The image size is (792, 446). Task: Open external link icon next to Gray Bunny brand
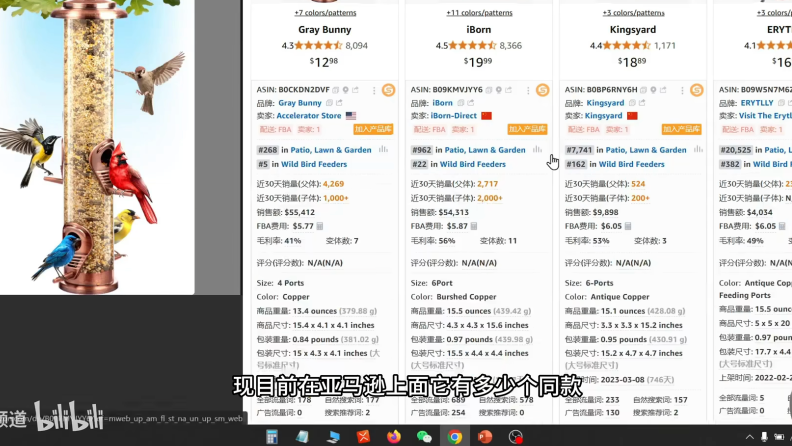[x=339, y=103]
